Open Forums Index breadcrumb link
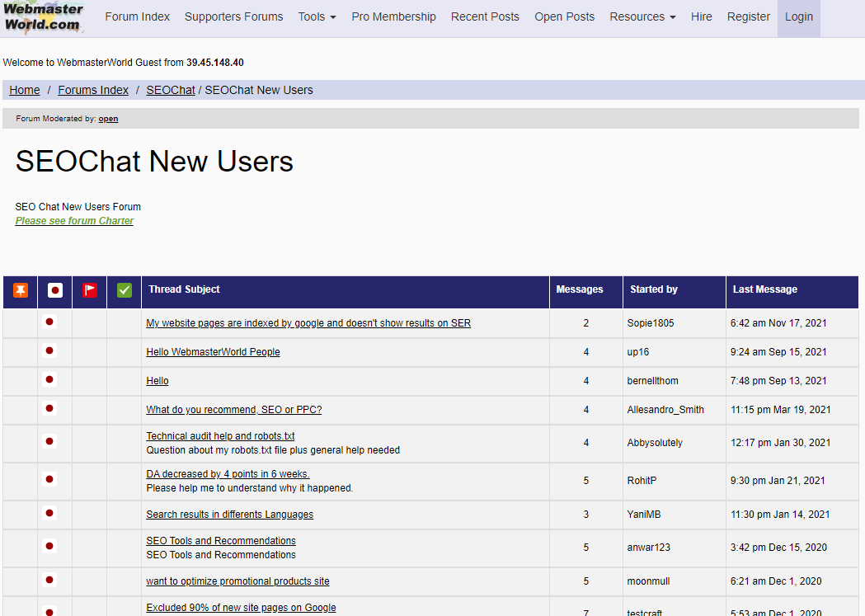Screen dimensions: 865x616 click(93, 90)
